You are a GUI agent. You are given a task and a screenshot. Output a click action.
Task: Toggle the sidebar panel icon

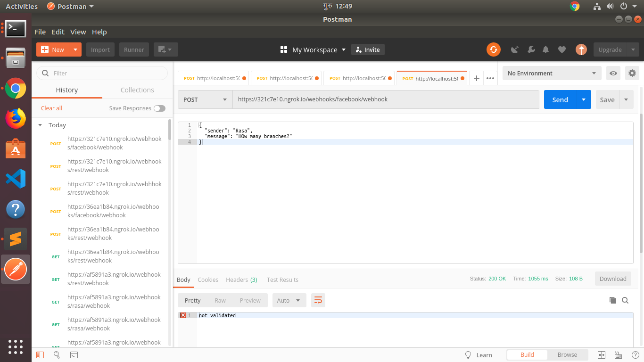point(40,354)
